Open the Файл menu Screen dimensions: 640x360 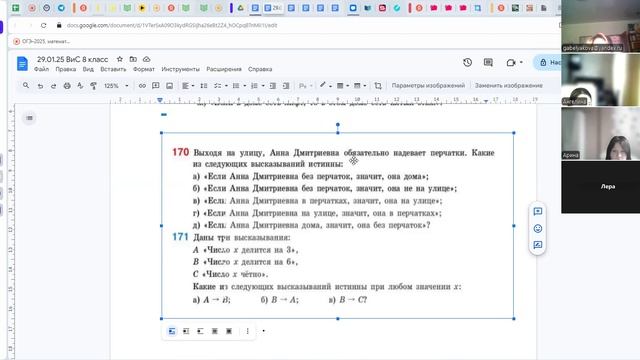click(x=41, y=69)
